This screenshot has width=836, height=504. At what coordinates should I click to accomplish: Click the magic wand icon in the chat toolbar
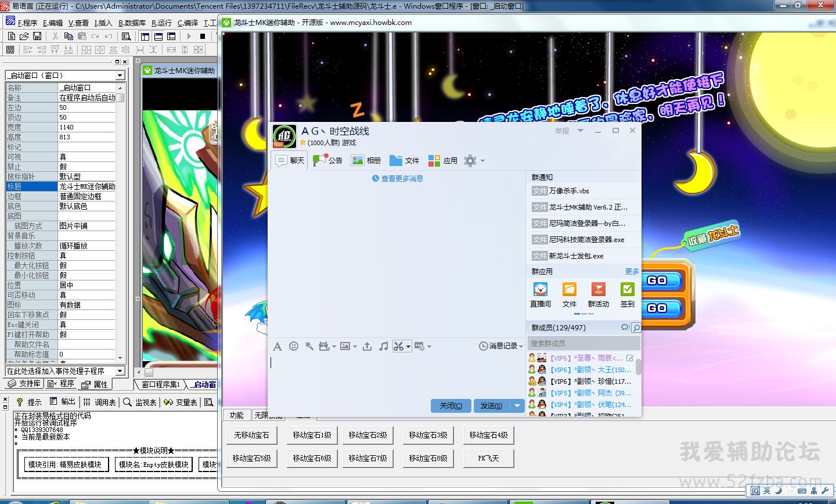309,346
